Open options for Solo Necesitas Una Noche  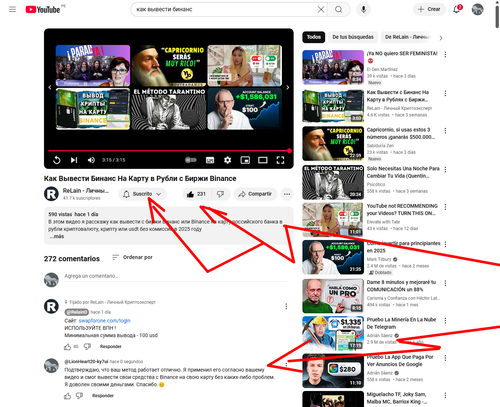pyautogui.click(x=445, y=170)
